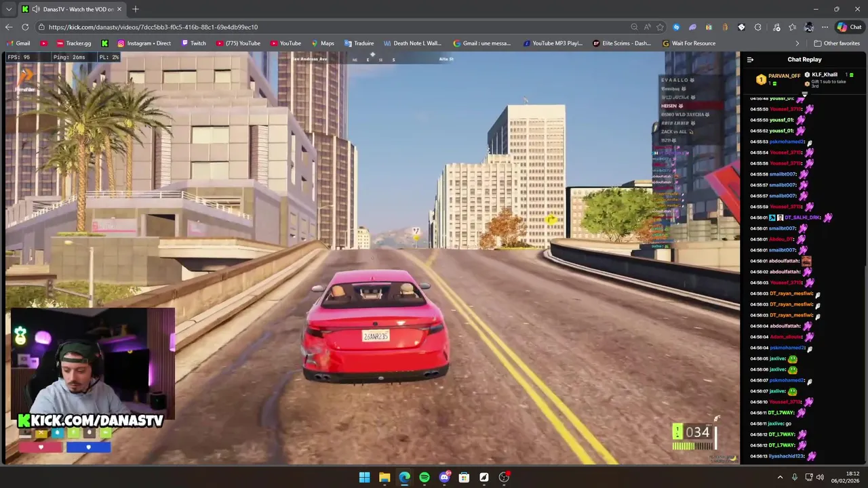
Task: Select the DanasTV - Watch the VOD tab
Action: (x=73, y=9)
